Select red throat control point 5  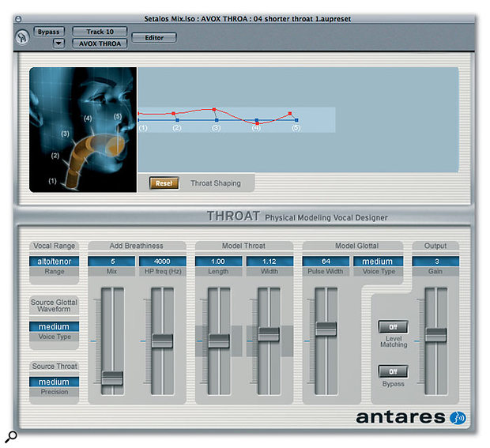(290, 114)
